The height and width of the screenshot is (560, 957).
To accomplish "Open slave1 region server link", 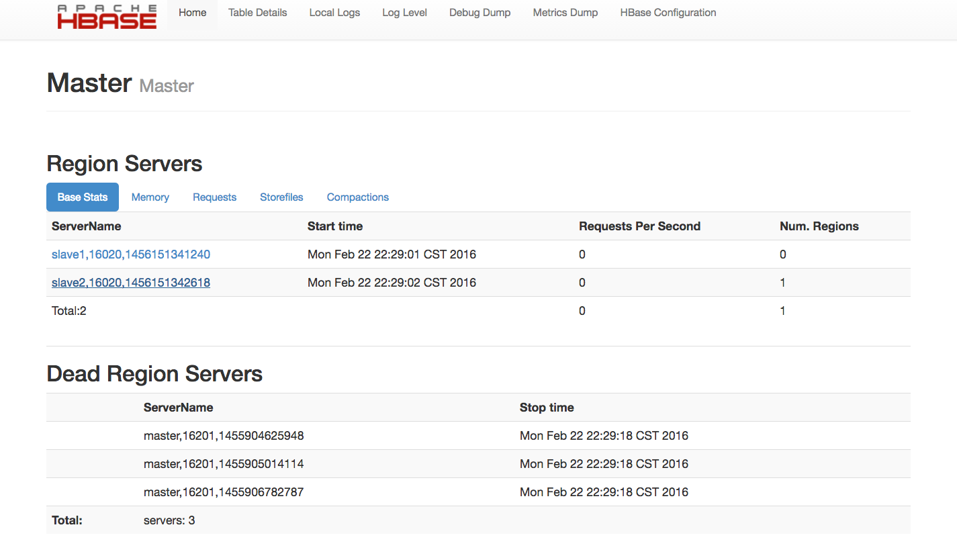I will [x=131, y=254].
